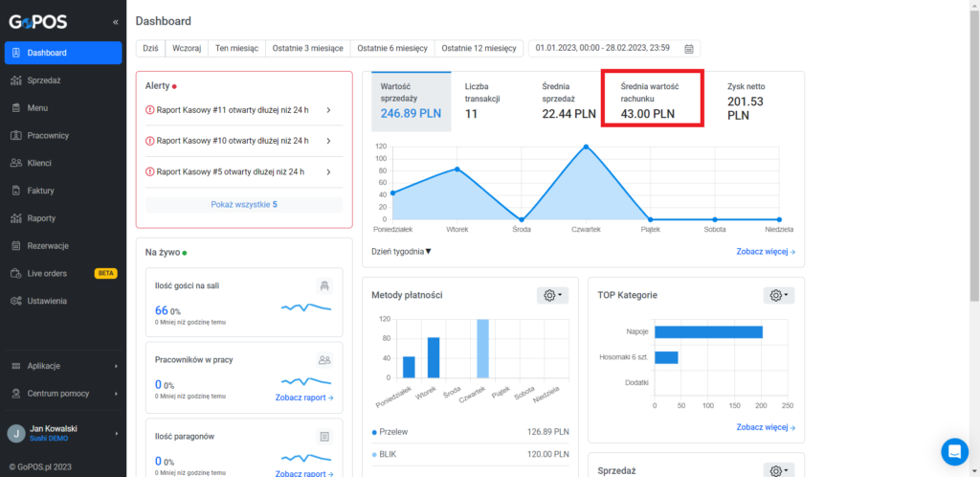Follow Zobacz więcej link under sales chart
Viewport: 980px width, 477px height.
tap(766, 251)
